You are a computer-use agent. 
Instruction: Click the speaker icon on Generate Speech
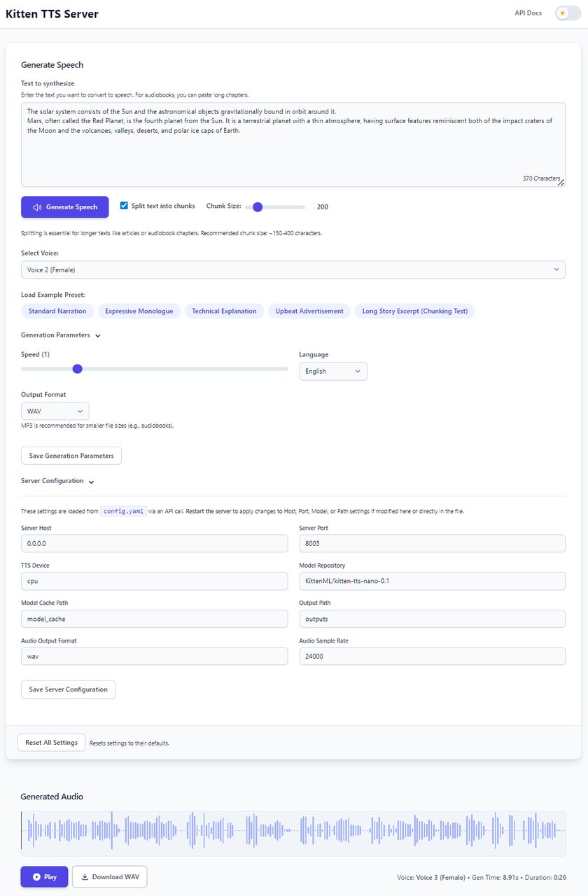pyautogui.click(x=38, y=206)
